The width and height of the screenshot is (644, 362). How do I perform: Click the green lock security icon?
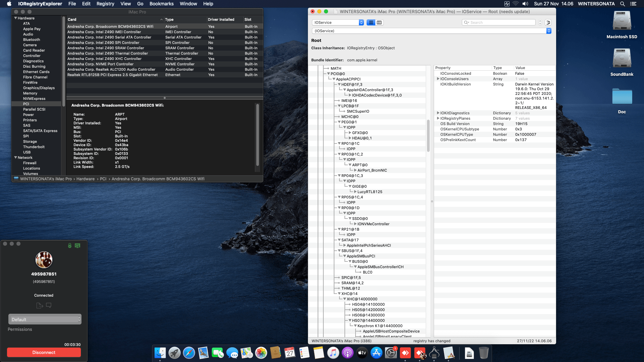tap(70, 246)
